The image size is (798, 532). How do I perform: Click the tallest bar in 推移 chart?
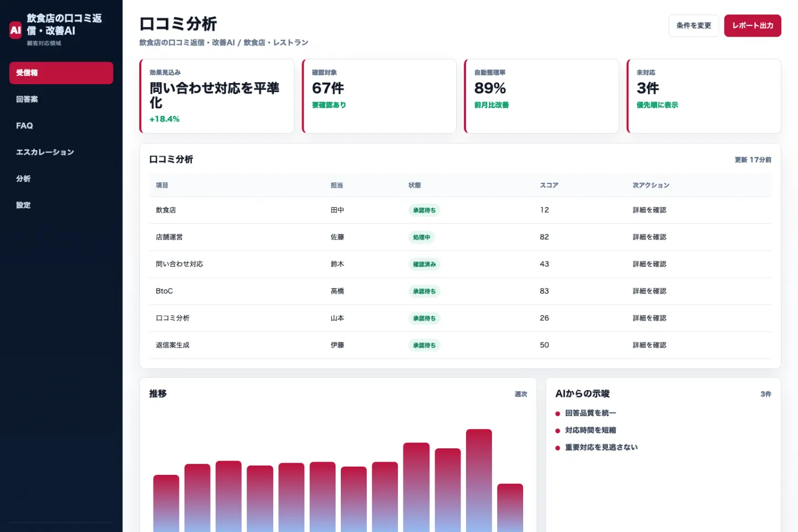pos(479,480)
